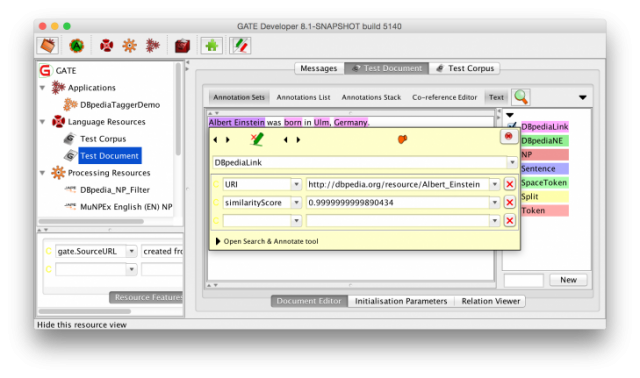640x378 pixels.
Task: Click the GATE root logo icon
Action: [45, 71]
